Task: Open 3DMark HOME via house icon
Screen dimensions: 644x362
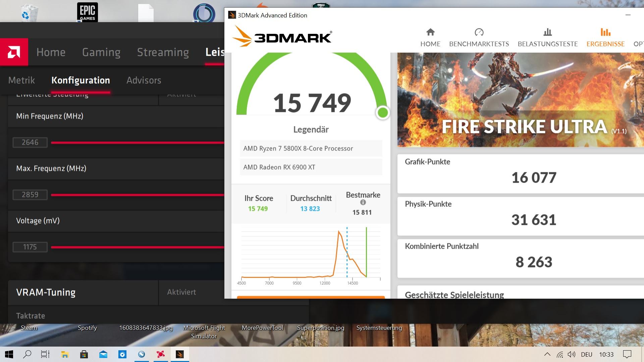Action: (x=430, y=32)
